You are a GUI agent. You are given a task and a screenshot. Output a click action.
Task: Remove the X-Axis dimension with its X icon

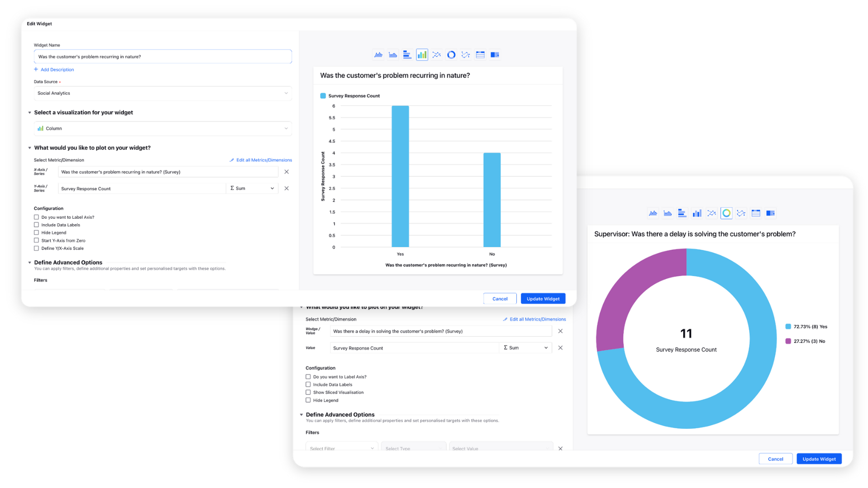pyautogui.click(x=286, y=172)
